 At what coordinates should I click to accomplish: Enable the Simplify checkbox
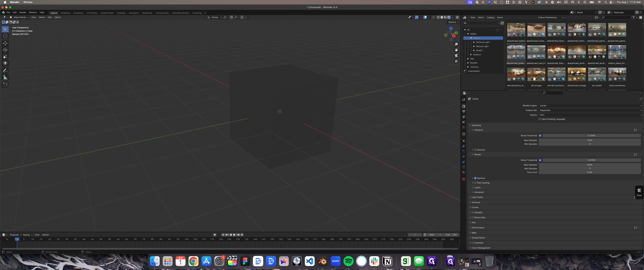pos(473,212)
